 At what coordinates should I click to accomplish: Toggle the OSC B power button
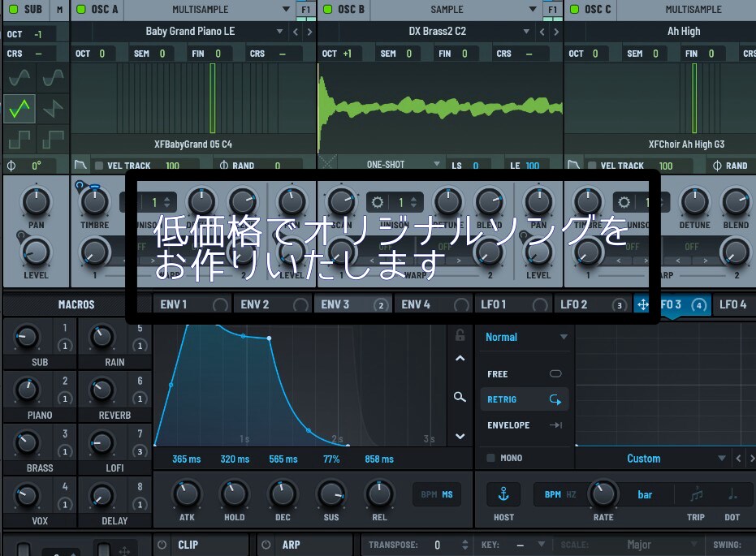tap(328, 9)
